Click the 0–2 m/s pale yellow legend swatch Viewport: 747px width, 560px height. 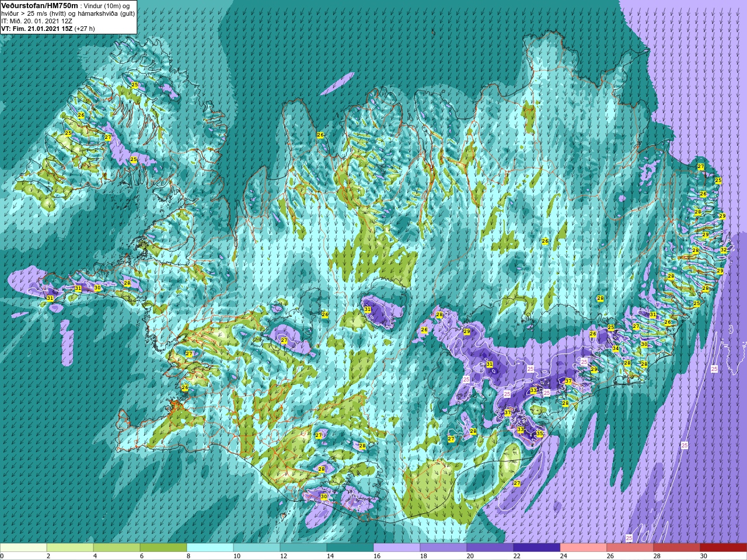(x=23, y=548)
